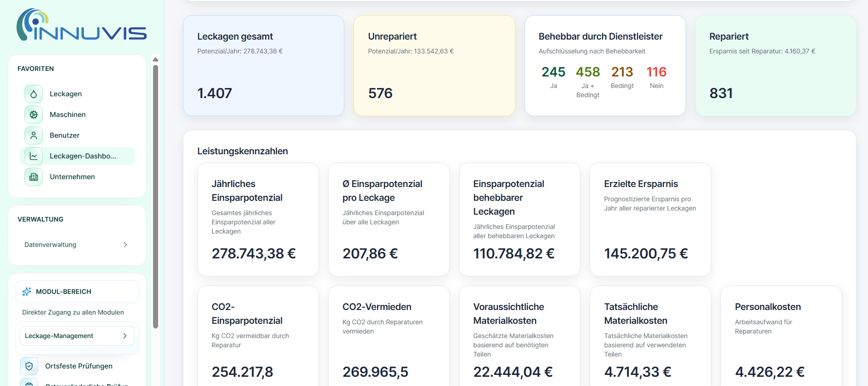Open the Benutzer favorite
The height and width of the screenshot is (386, 868).
77,135
